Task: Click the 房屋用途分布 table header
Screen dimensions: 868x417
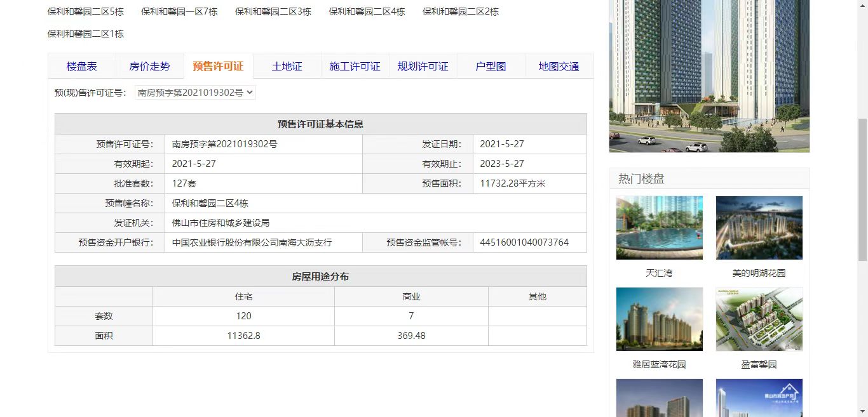Action: tap(321, 277)
